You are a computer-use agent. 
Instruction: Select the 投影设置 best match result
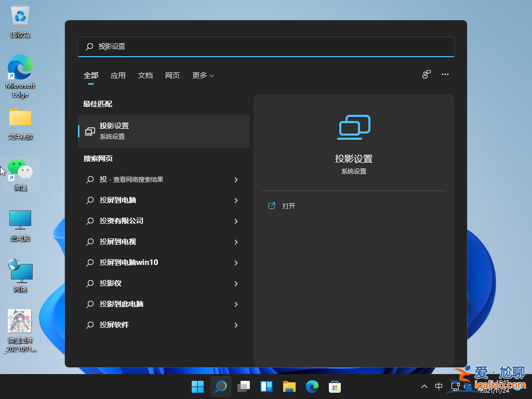[x=164, y=131]
